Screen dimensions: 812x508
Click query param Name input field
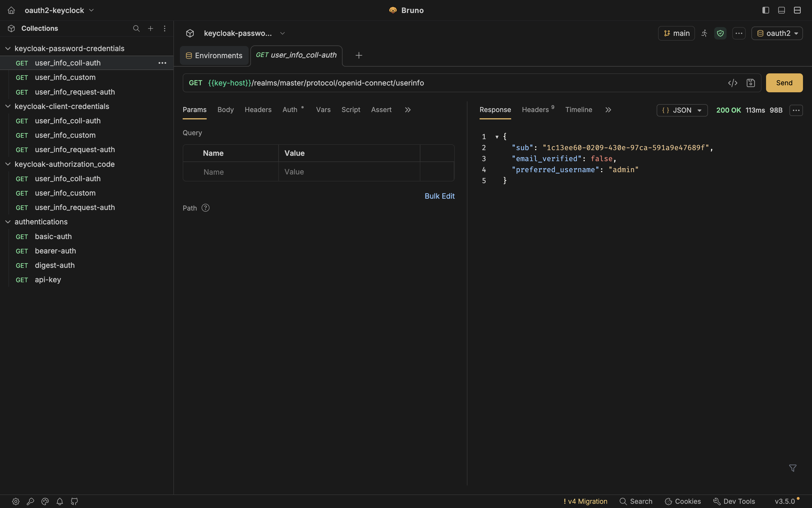(x=231, y=172)
